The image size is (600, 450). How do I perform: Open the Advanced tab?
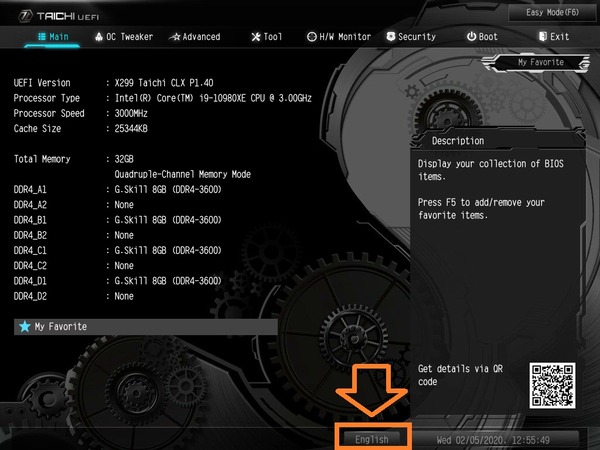(x=195, y=37)
